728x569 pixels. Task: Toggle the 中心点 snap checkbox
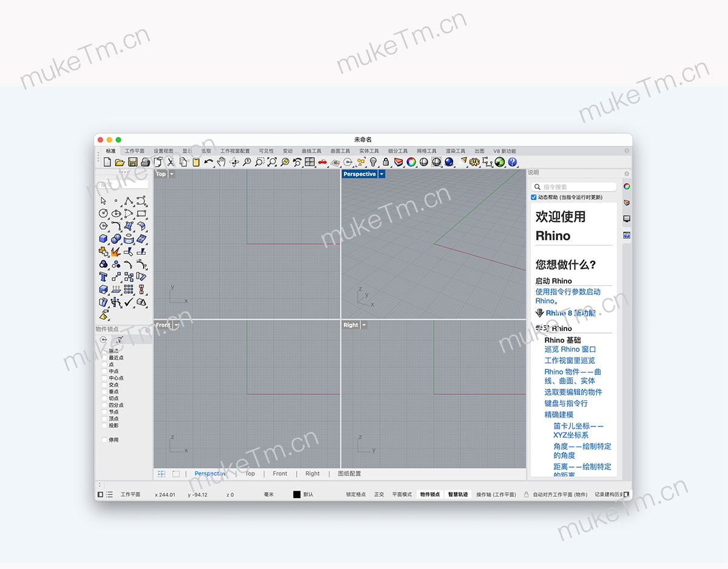pos(104,378)
